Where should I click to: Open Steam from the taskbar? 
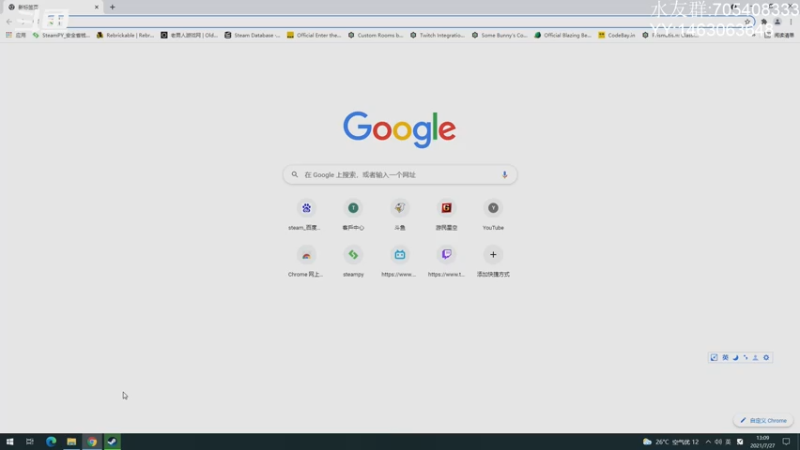[x=112, y=442]
